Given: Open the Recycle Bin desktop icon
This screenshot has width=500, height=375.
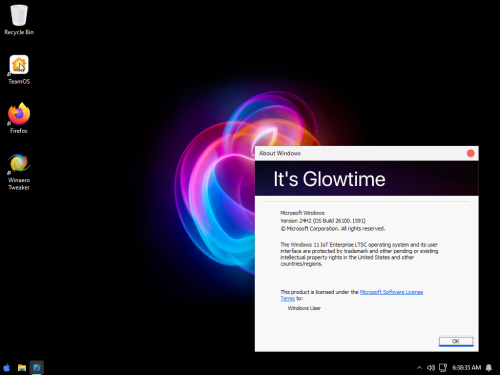Looking at the screenshot, I should [19, 20].
